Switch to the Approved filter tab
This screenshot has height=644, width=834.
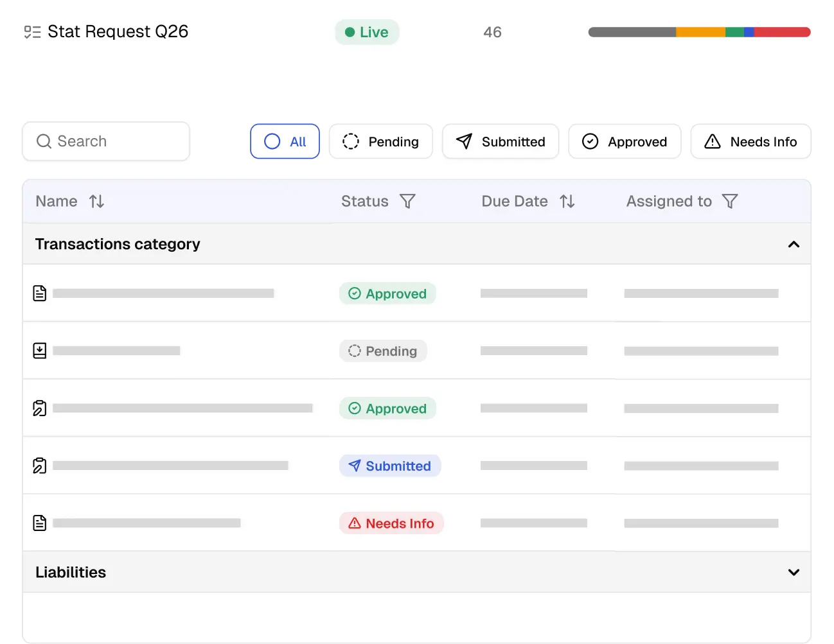coord(625,141)
